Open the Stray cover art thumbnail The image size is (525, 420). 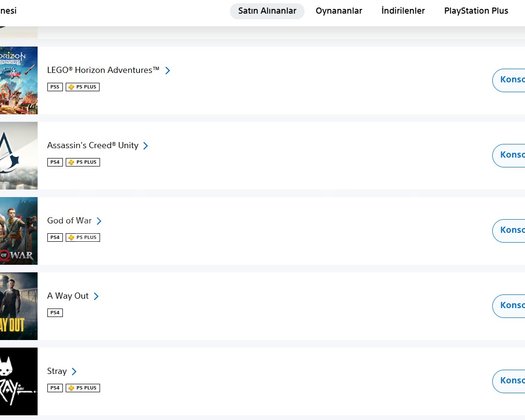tap(19, 381)
